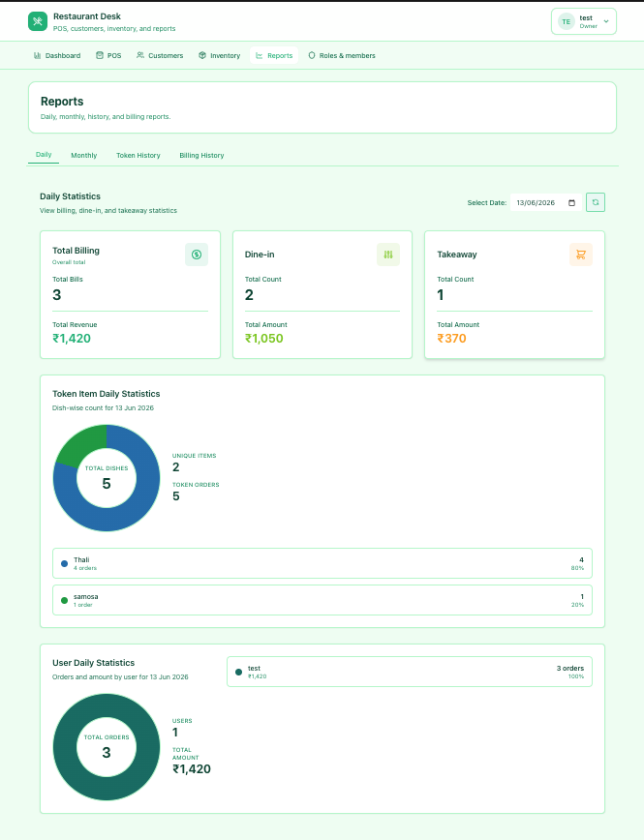
Task: Open the POS nav item
Action: pos(108,55)
